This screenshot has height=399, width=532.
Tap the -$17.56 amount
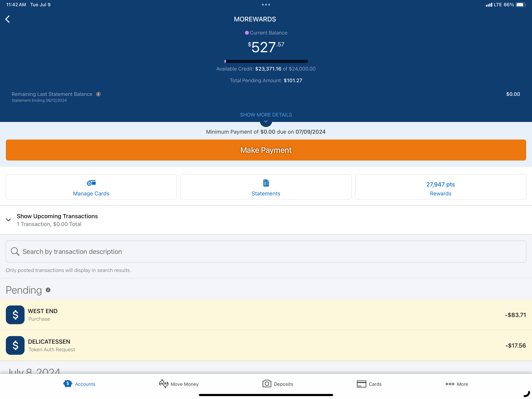tap(516, 345)
